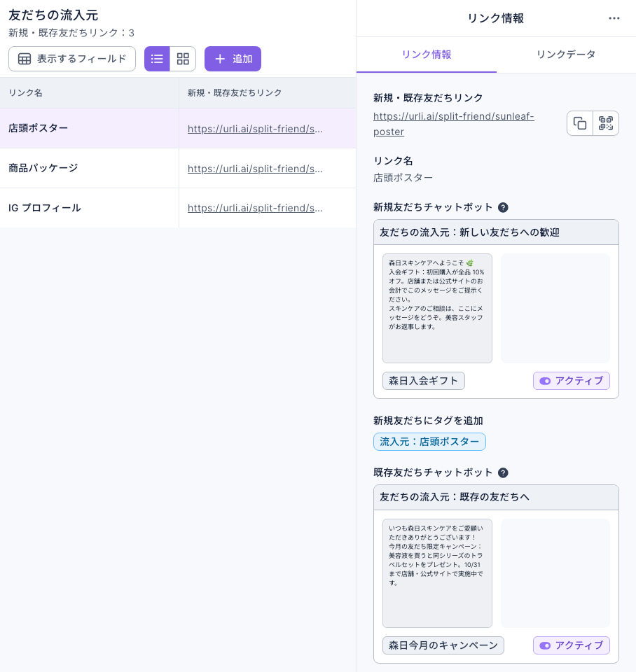This screenshot has width=636, height=672.
Task: Switch to list view layout
Action: (x=157, y=59)
